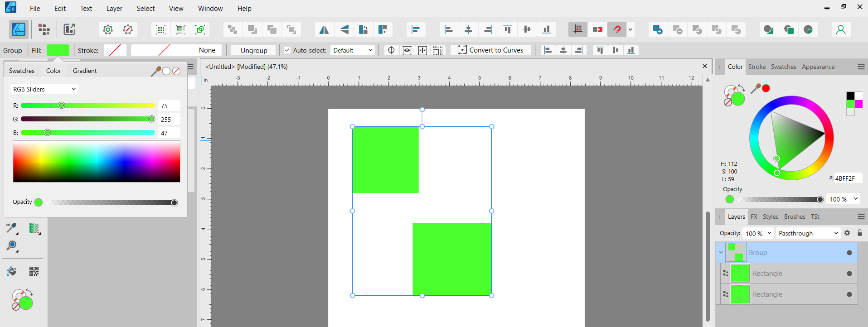Click the Show Alignment Handles crosshair icon
Image resolution: width=868 pixels, height=327 pixels.
391,50
